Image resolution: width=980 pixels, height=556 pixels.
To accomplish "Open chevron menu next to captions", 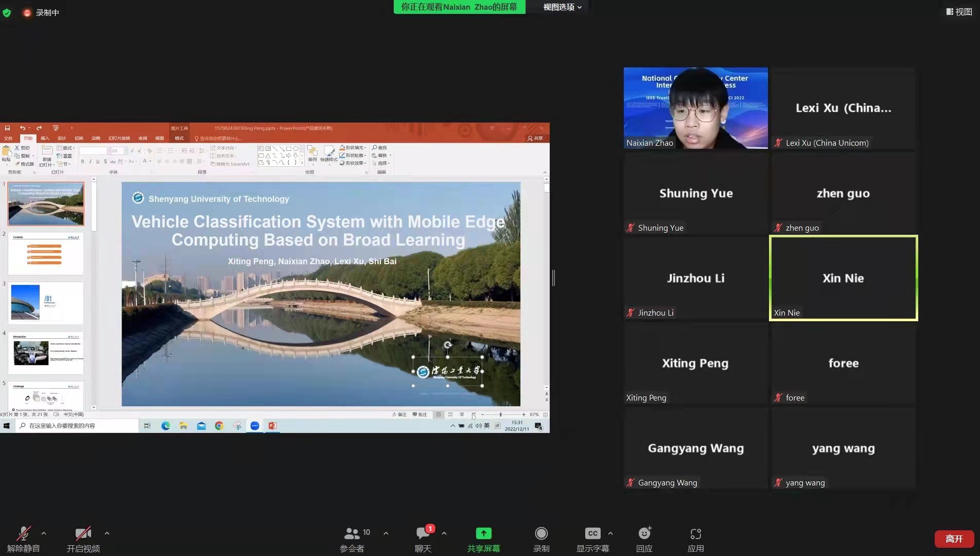I will pyautogui.click(x=610, y=533).
